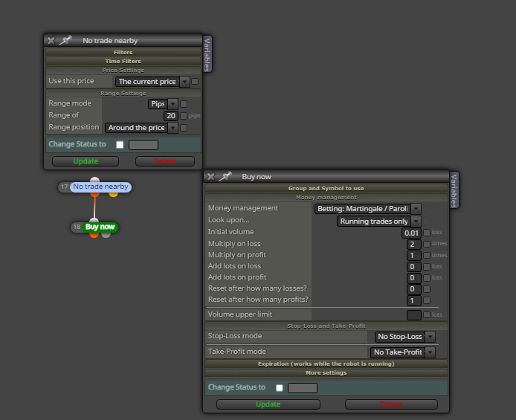
Task: Tick checkbox beside Initial volume lots
Action: (x=427, y=233)
